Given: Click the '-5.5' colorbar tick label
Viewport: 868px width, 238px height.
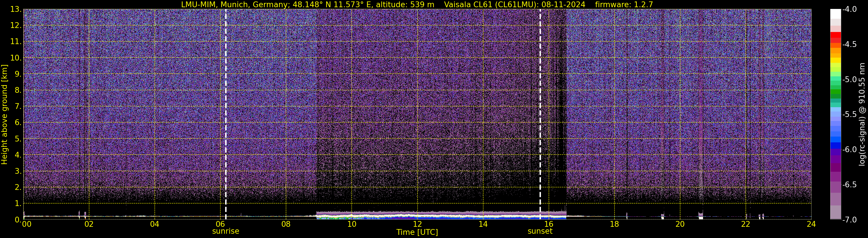Looking at the screenshot, I should pyautogui.click(x=850, y=115).
